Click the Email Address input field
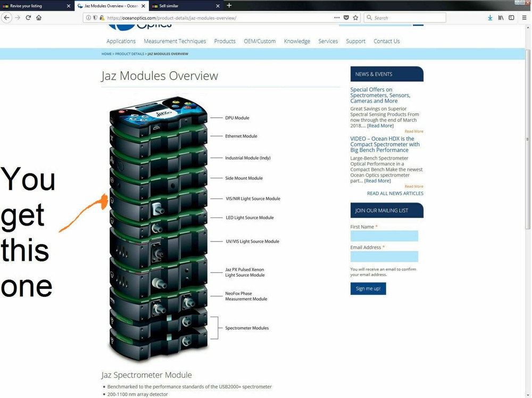The width and height of the screenshot is (532, 398). pos(384,256)
